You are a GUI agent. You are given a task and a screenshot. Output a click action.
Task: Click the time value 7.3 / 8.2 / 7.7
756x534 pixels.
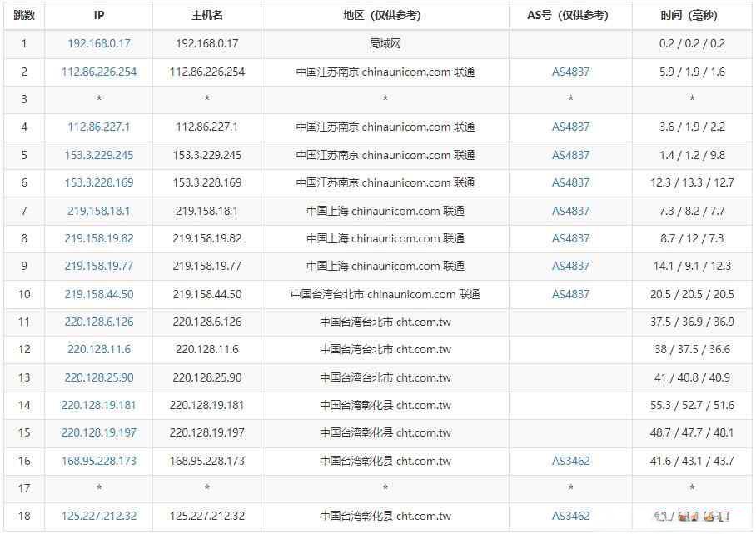click(x=693, y=211)
